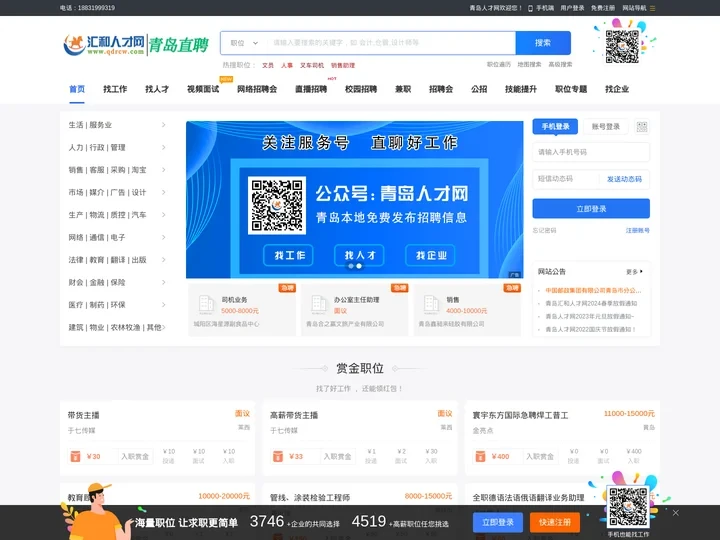Click 高级搜索 link
This screenshot has width=720, height=540.
pyautogui.click(x=560, y=64)
